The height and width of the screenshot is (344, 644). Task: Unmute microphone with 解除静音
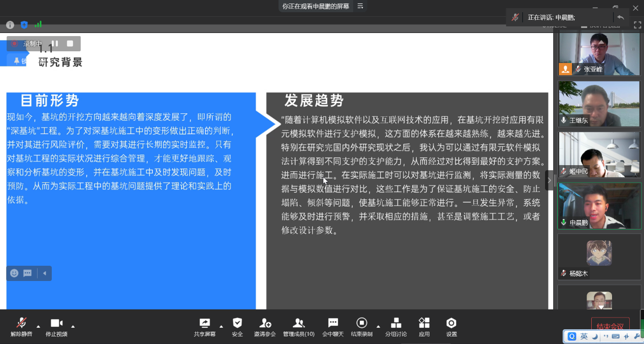[21, 323]
